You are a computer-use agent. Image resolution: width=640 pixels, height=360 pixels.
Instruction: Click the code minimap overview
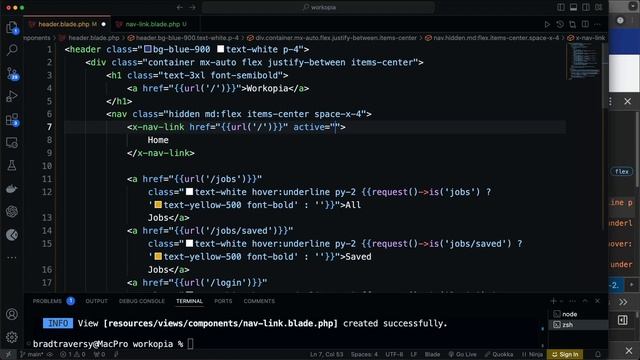pos(584,61)
